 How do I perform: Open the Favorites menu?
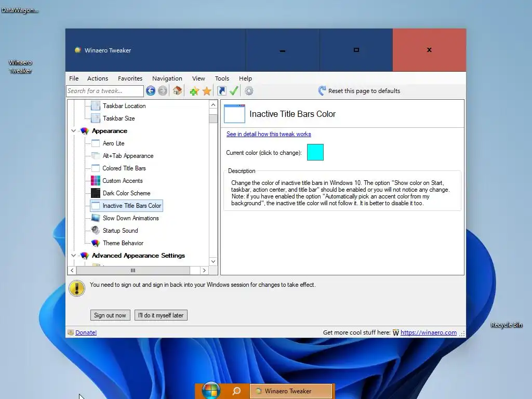[130, 78]
